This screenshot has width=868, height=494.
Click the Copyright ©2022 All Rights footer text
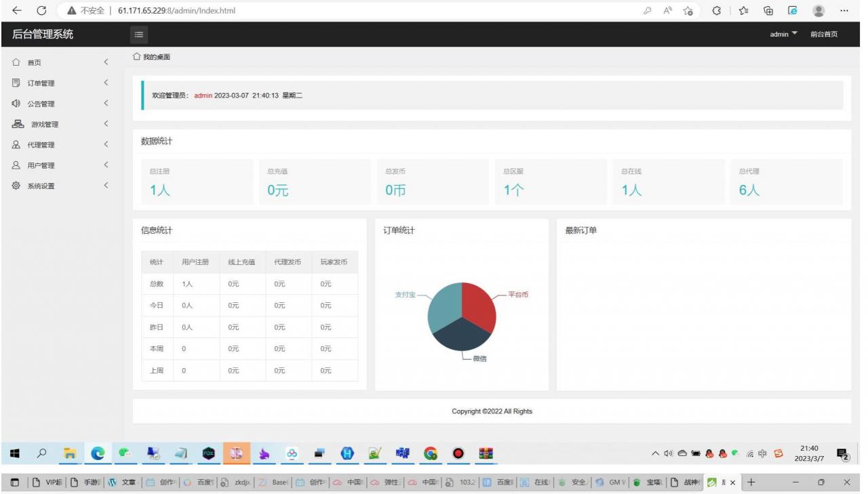tap(492, 411)
